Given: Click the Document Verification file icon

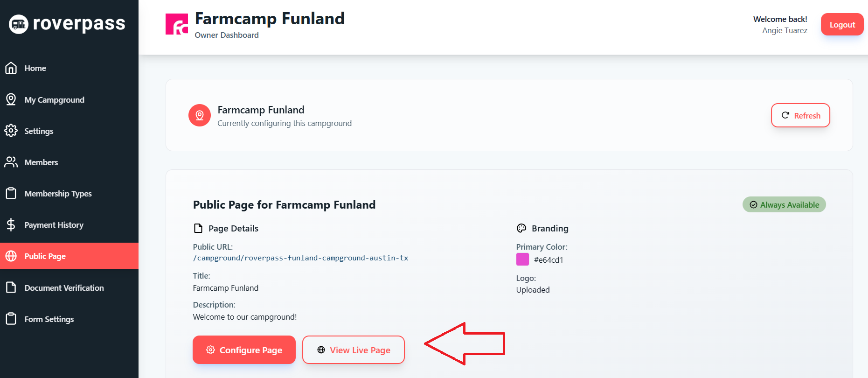Looking at the screenshot, I should click(x=11, y=287).
